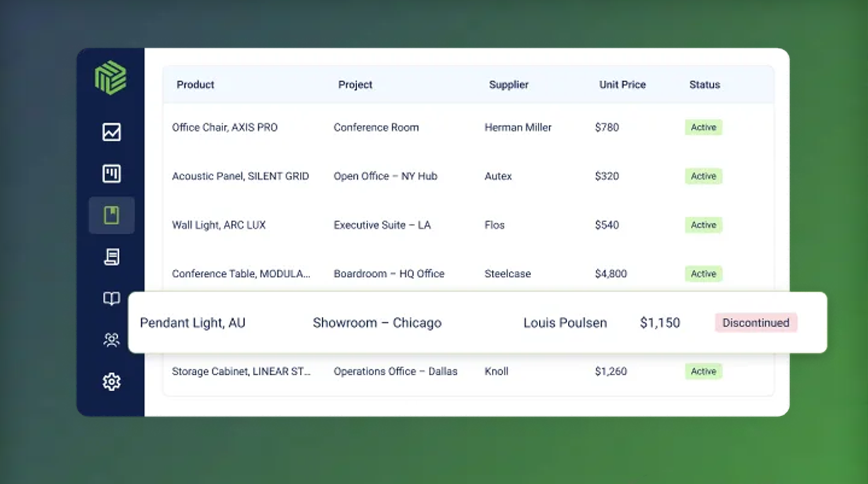This screenshot has width=868, height=484.
Task: Click Open Office – NY Hub project
Action: [x=385, y=176]
